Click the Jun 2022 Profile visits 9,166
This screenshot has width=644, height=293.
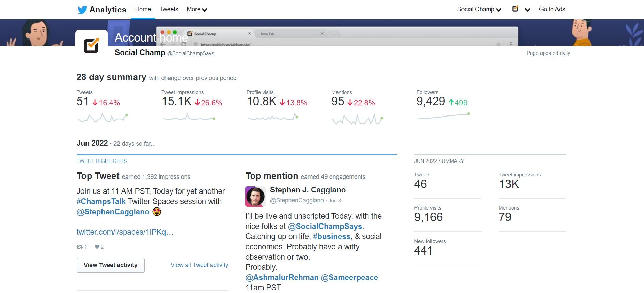[428, 217]
